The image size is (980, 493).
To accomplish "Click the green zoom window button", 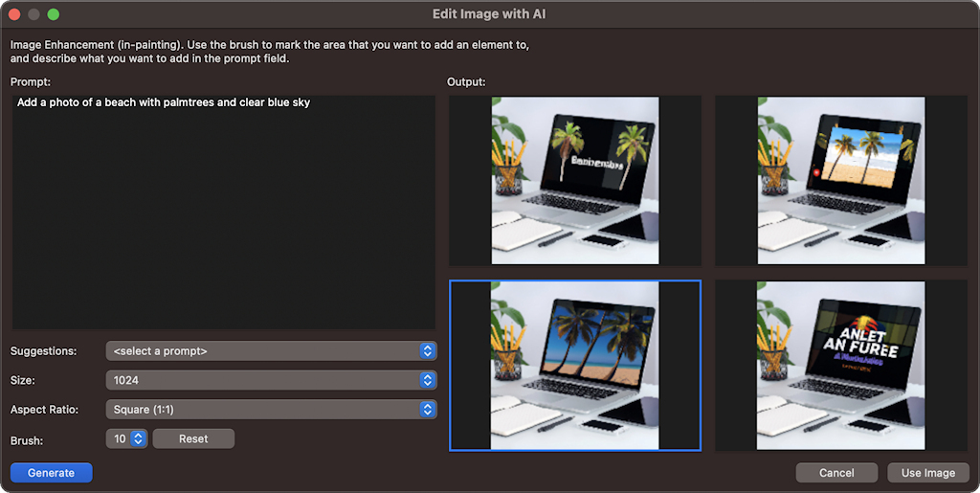I will click(x=53, y=14).
